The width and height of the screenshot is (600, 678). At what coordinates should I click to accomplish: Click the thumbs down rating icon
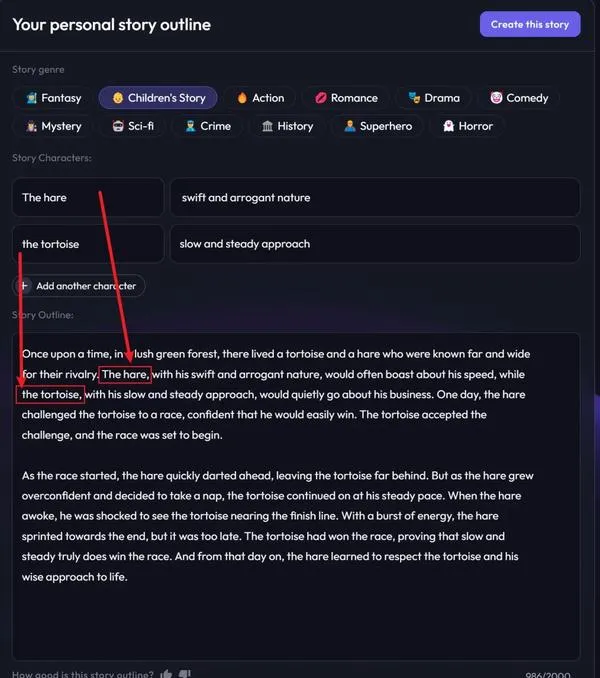point(185,674)
